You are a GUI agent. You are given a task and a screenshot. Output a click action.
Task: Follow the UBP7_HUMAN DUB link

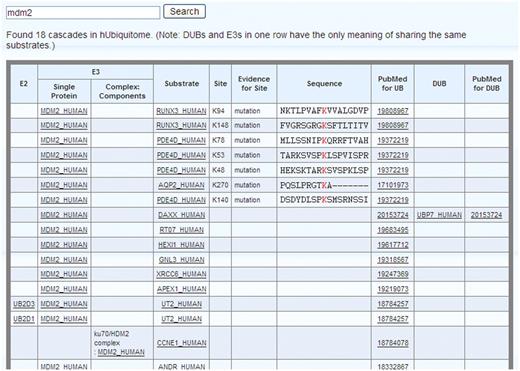click(439, 215)
